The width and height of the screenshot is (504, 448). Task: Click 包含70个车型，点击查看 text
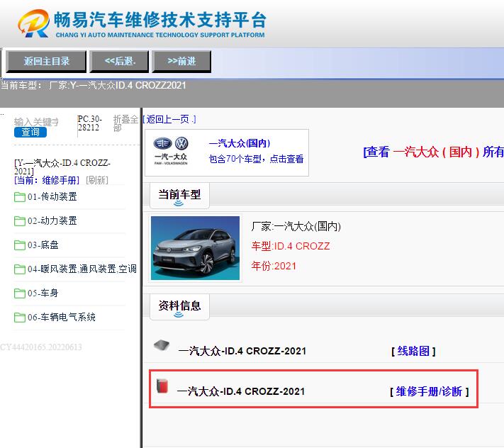(256, 159)
